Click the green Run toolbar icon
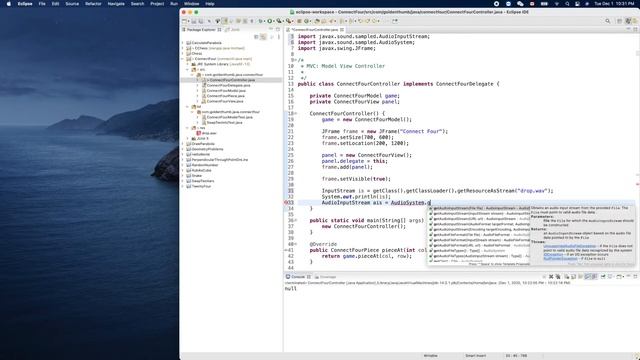This screenshot has height=360, width=640. point(269,21)
